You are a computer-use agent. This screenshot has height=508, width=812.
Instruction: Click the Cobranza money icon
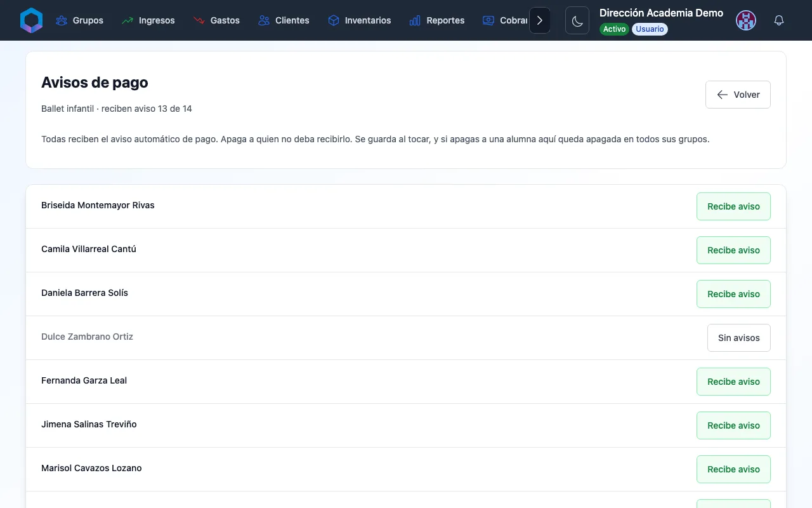tap(488, 20)
